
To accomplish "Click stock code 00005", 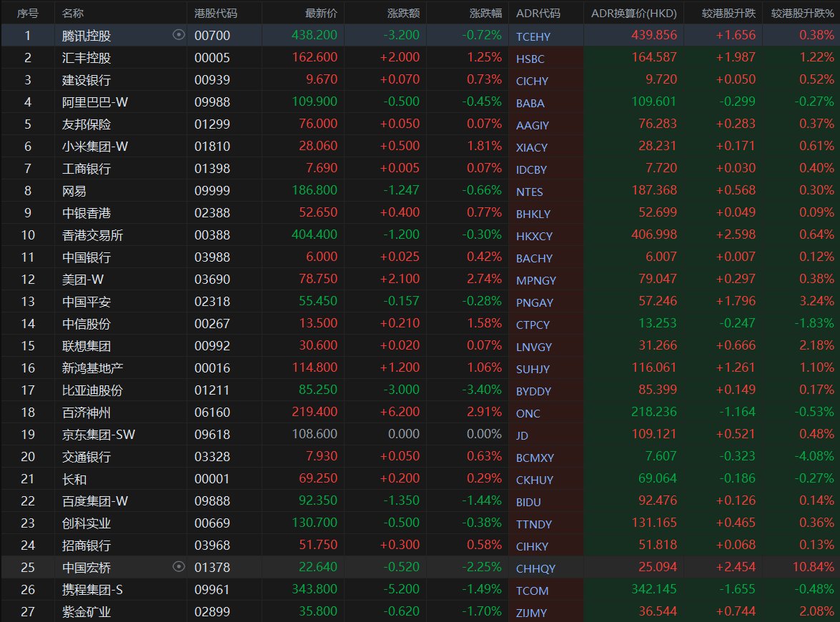I will (212, 57).
